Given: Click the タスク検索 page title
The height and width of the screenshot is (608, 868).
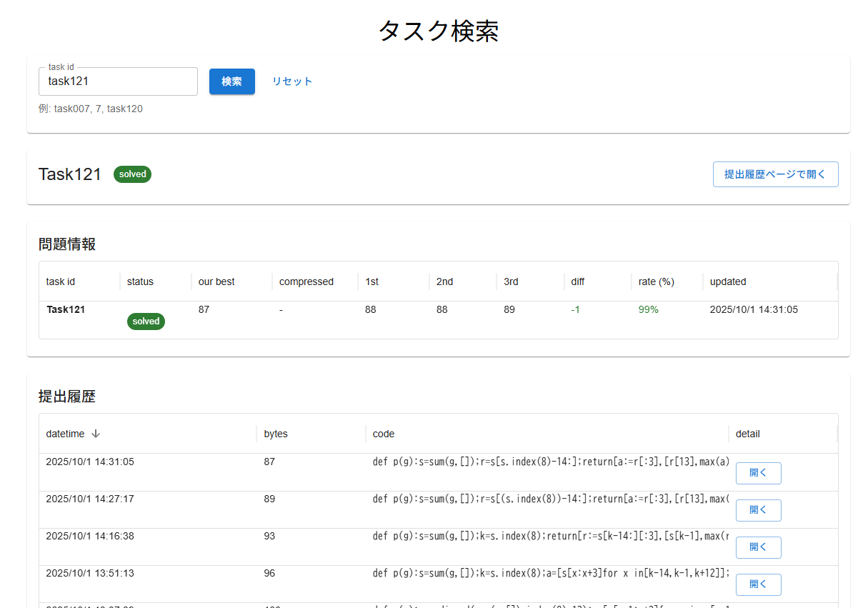Looking at the screenshot, I should (x=439, y=31).
